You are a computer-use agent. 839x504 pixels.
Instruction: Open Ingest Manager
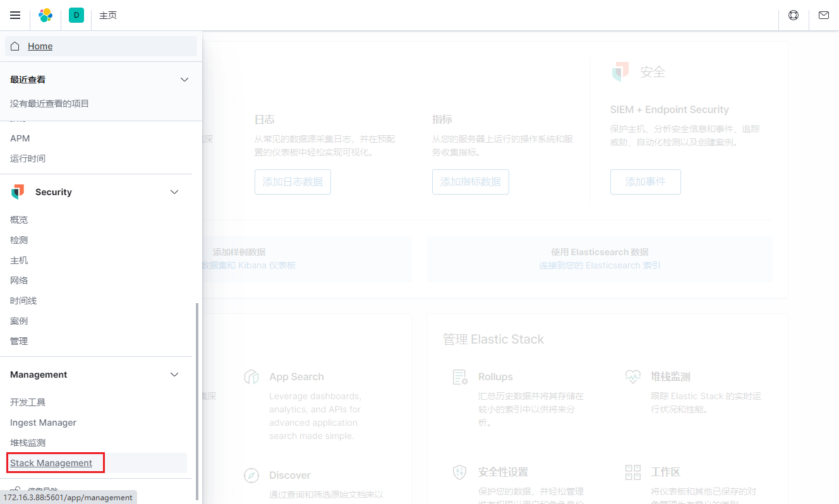[43, 423]
